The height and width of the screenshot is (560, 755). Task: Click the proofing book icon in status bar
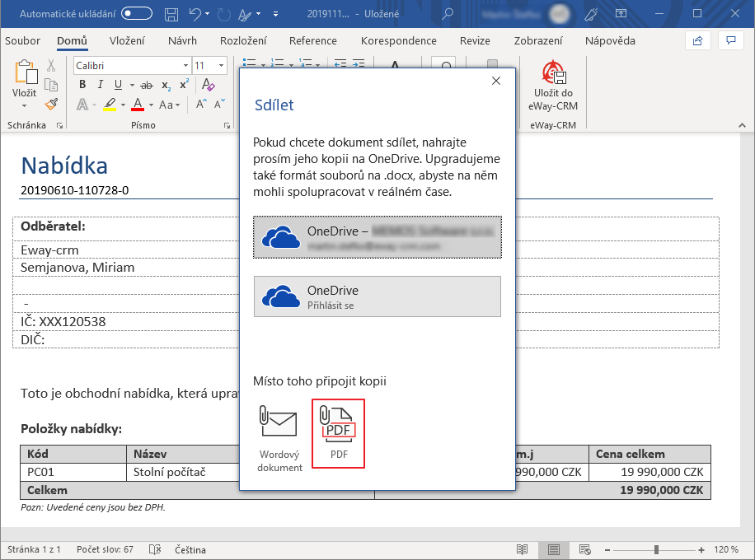155,549
